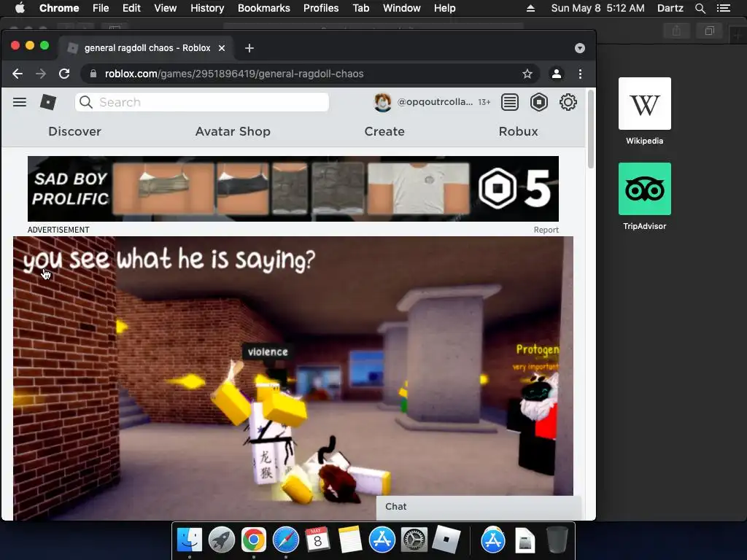The image size is (747, 560).
Task: Open the Bookmarks menu
Action: [264, 8]
